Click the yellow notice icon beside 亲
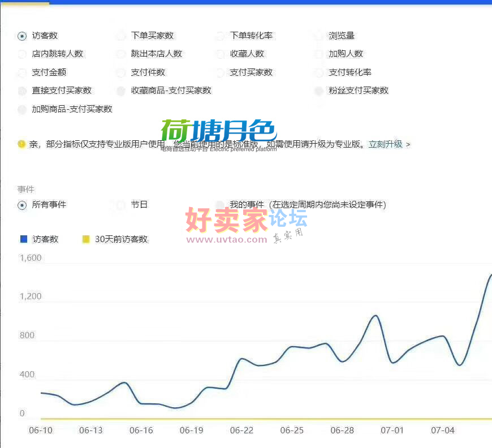492x448 pixels. pos(21,144)
